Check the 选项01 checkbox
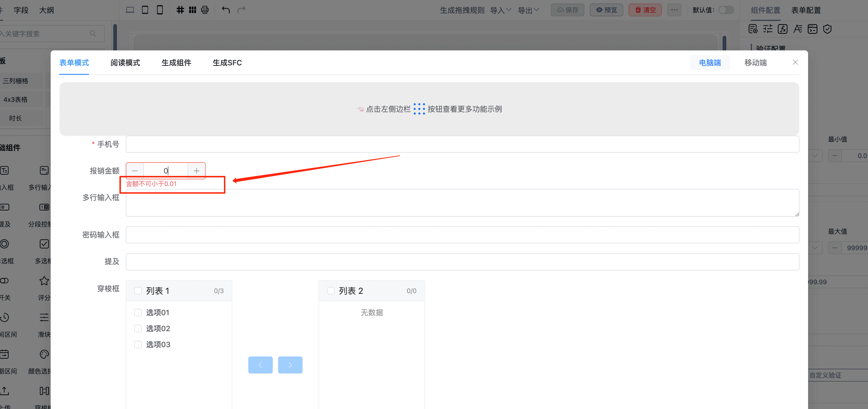 coord(138,312)
